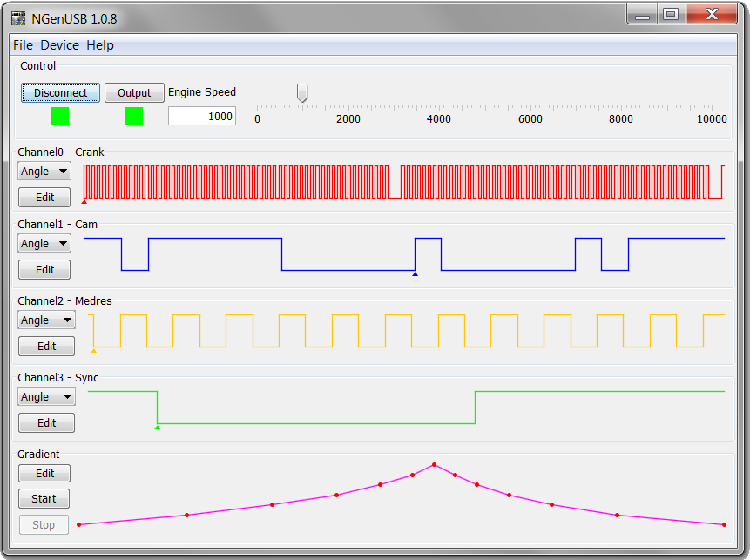
Task: Click the 2000 label on speed scale
Action: tap(348, 119)
